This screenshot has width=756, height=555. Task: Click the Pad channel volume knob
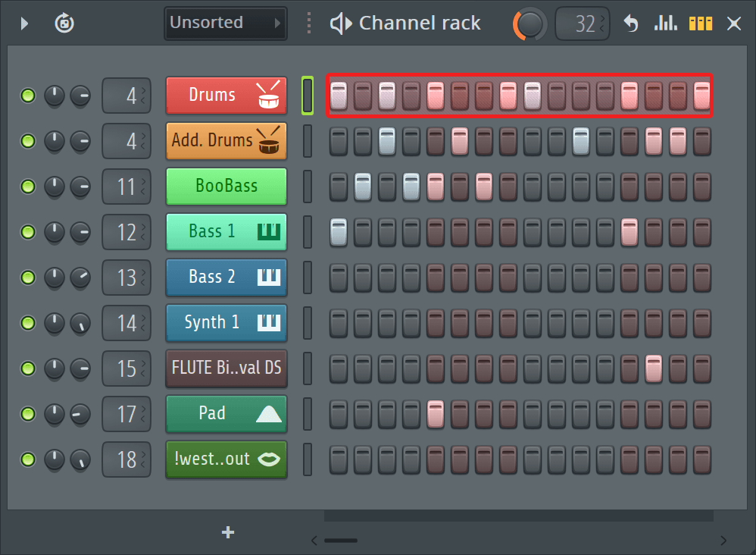click(80, 413)
